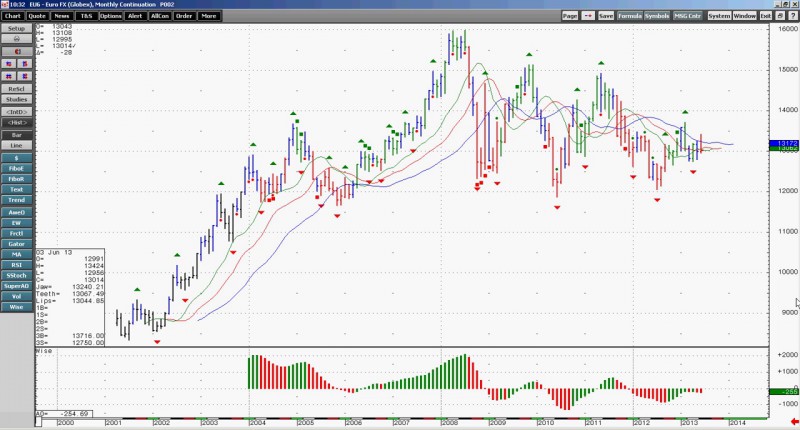This screenshot has height=430, width=800.
Task: Select the FiboE drawing tool
Action: [x=16, y=168]
